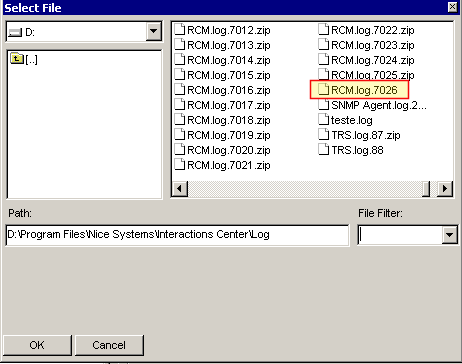Click the file icon beside teste.log
This screenshot has height=364, width=462.
[x=324, y=119]
